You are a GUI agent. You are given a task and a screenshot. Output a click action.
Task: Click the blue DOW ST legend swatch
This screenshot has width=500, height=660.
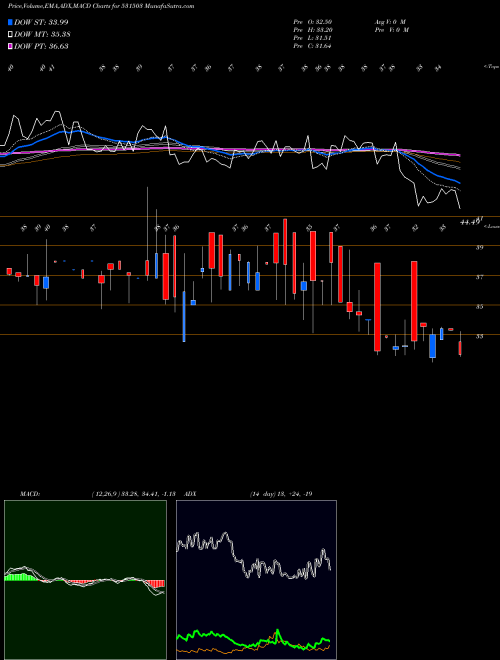[x=10, y=22]
